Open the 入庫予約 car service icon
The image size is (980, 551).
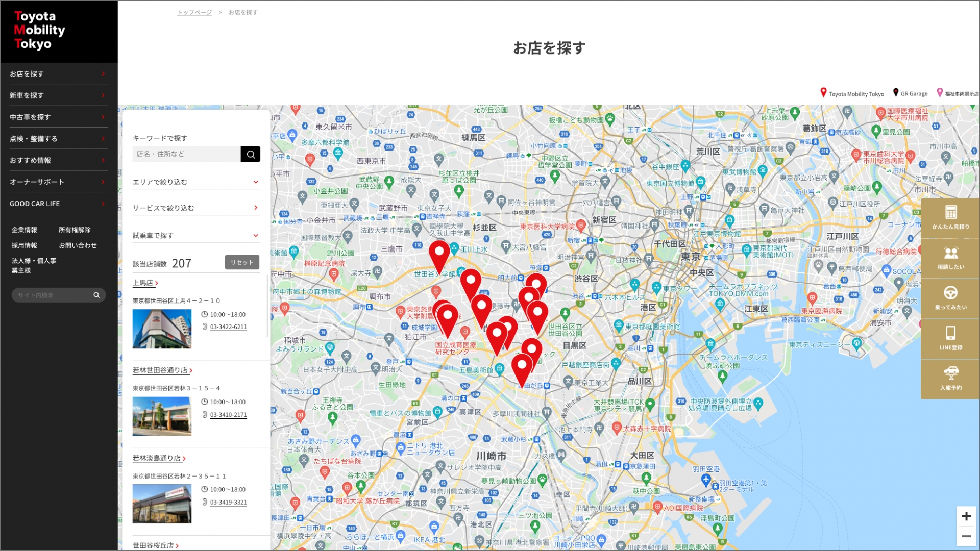[x=950, y=373]
